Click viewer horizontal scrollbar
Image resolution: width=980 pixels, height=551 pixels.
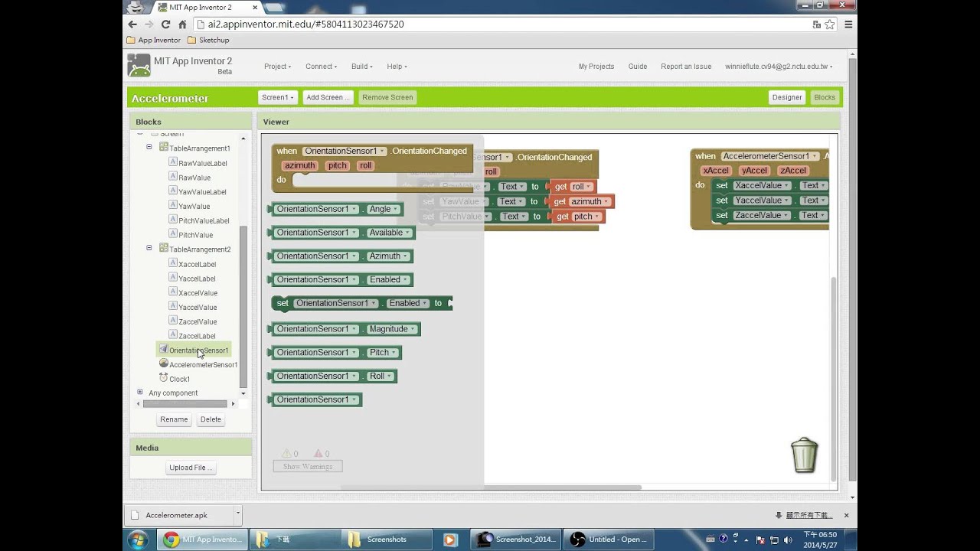[x=490, y=487]
